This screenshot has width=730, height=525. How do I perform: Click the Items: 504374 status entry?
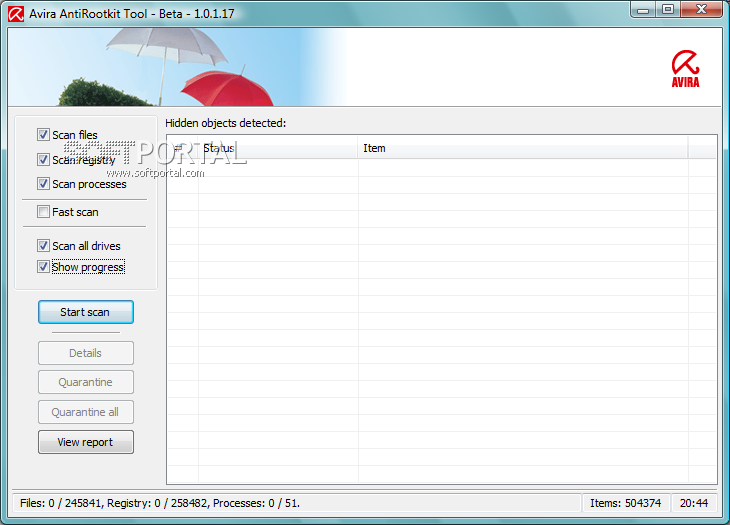[625, 503]
